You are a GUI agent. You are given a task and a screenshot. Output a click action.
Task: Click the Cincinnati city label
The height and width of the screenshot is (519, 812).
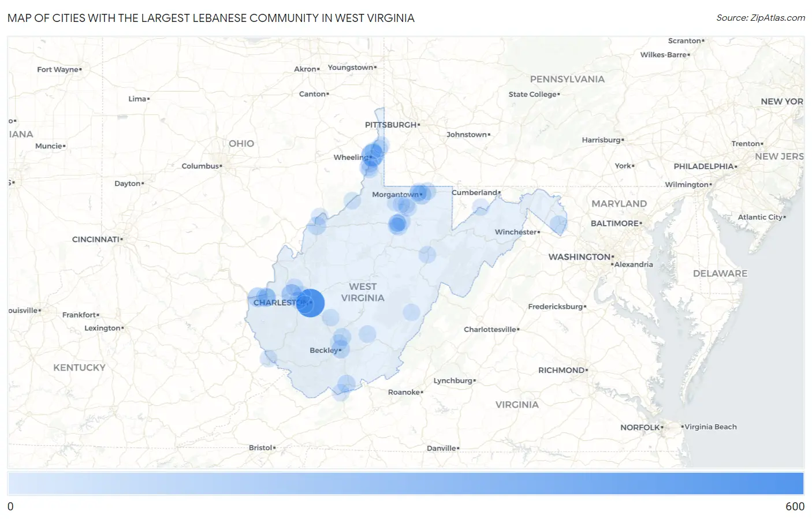tap(96, 239)
